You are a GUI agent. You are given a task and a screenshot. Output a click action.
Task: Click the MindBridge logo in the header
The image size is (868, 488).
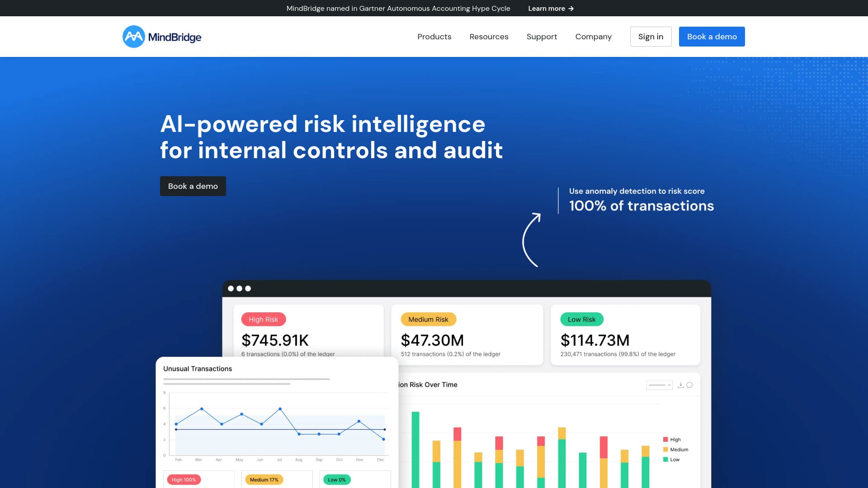(x=161, y=37)
